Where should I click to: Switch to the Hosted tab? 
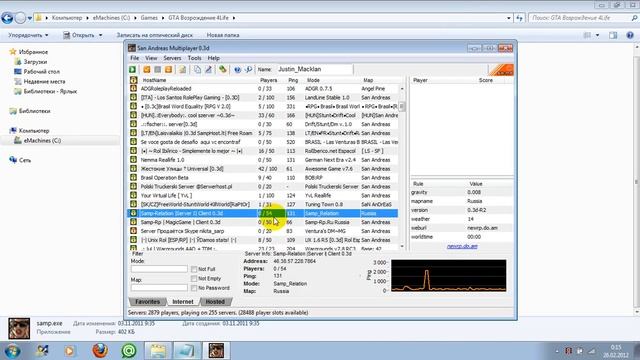215,302
